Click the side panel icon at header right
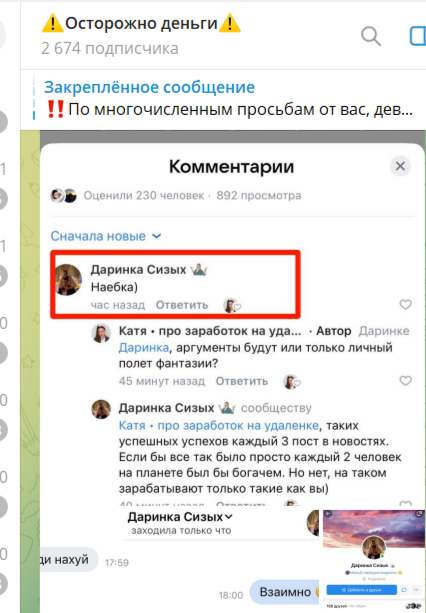 [x=417, y=36]
